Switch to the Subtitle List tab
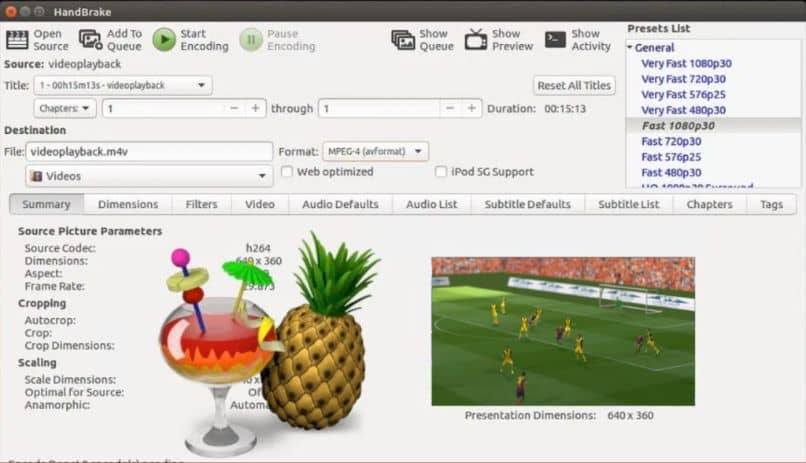 coord(629,205)
